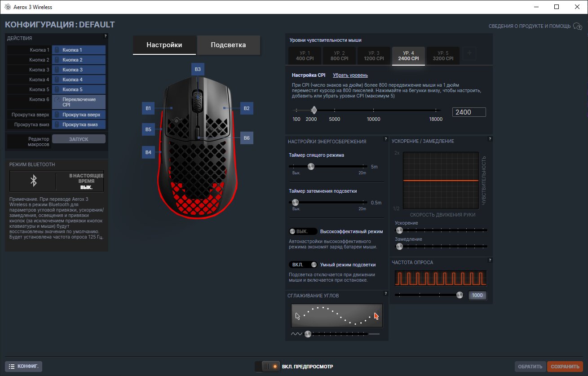Click the CPI value input field
588x376 pixels.
click(x=469, y=112)
